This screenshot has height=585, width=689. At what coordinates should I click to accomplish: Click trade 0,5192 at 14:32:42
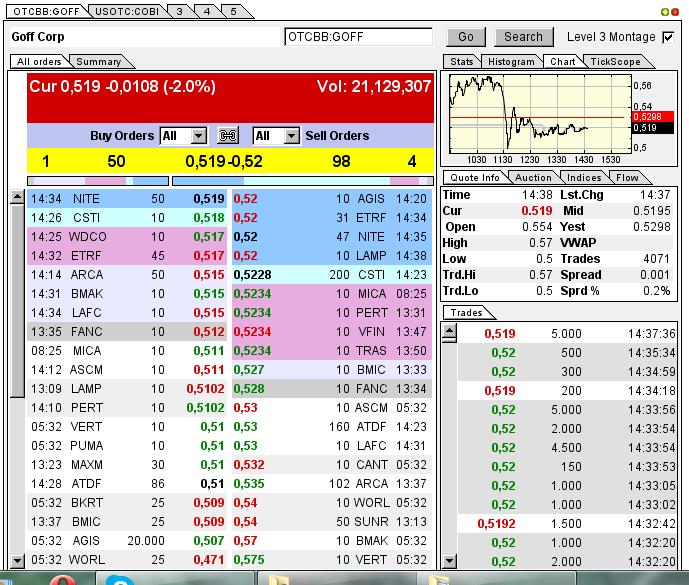tap(567, 523)
